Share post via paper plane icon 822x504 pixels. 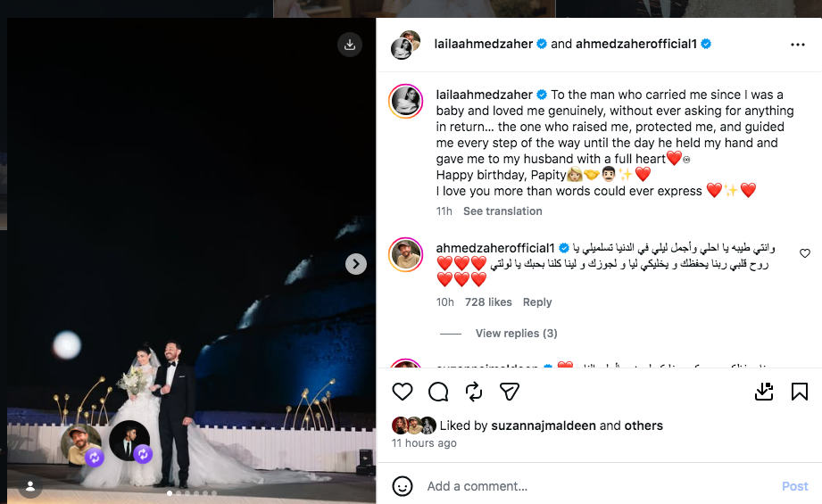coord(510,392)
